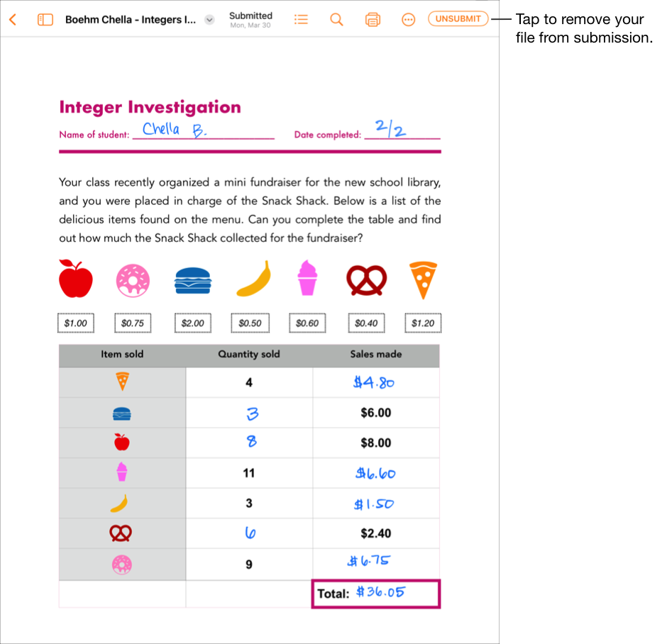This screenshot has width=667, height=644.
Task: Select the highlighted Total $36.05 box
Action: (375, 593)
